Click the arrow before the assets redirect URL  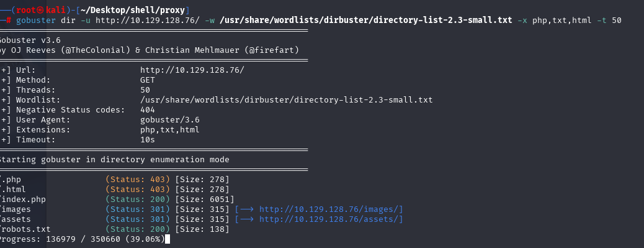247,219
